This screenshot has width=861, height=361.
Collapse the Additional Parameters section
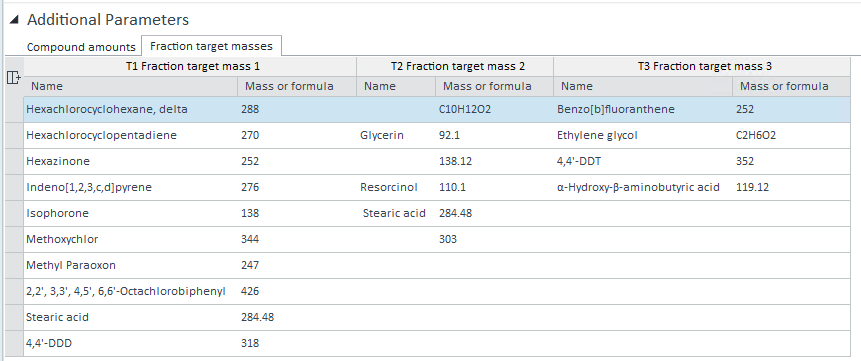point(14,20)
